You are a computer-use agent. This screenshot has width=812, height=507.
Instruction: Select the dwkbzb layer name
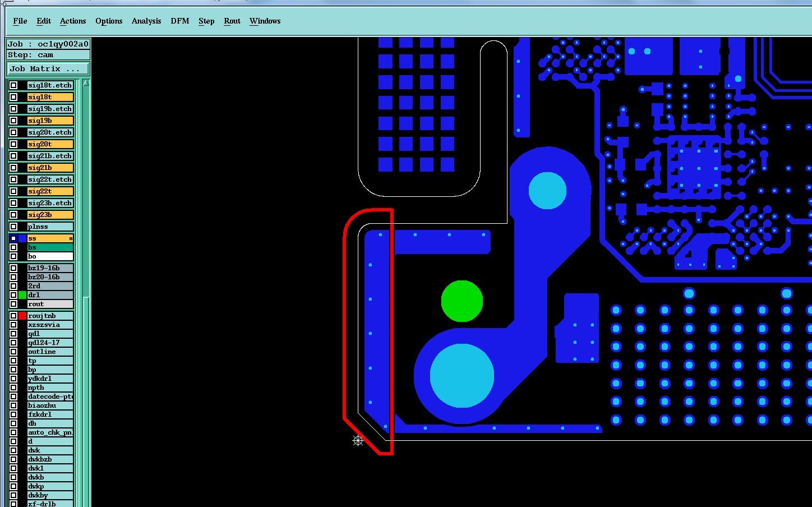click(50, 459)
